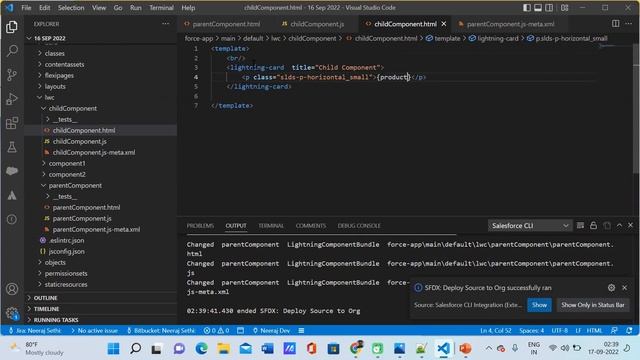Switch to DEBUG CONSOLE panel tab
Viewport: 640px width, 360px height.
pos(359,226)
